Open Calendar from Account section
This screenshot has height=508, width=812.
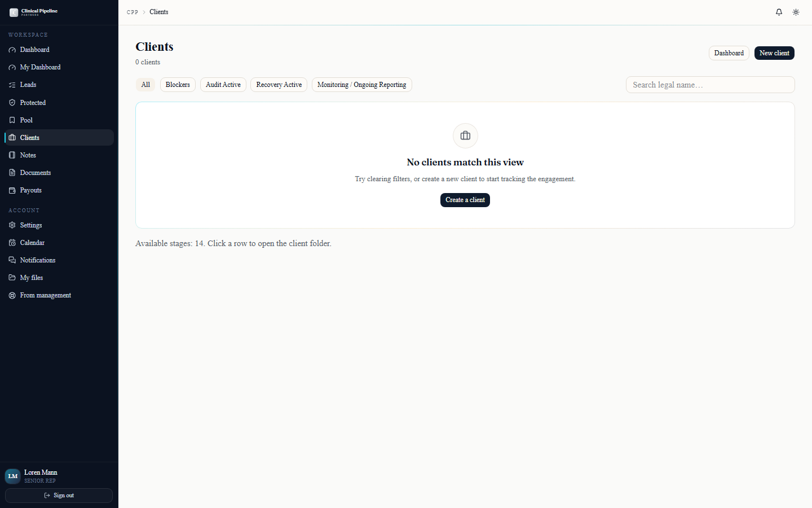coord(59,243)
